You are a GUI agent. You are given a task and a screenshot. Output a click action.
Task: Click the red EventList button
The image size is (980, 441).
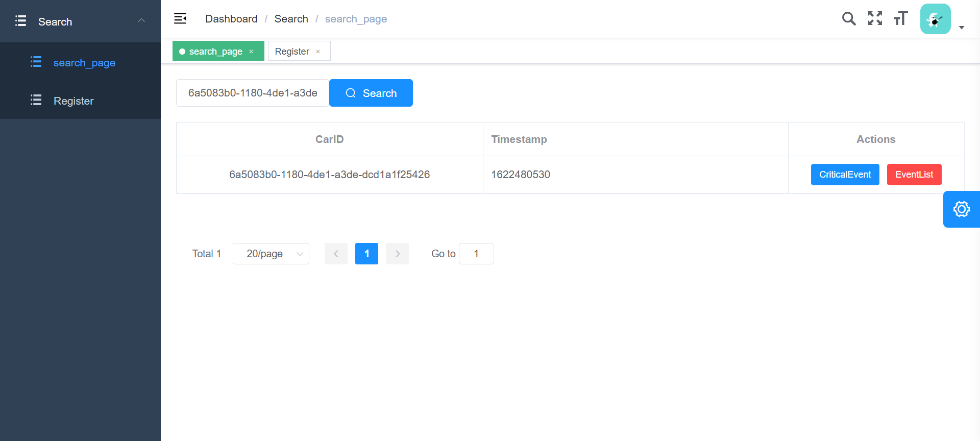pyautogui.click(x=914, y=175)
